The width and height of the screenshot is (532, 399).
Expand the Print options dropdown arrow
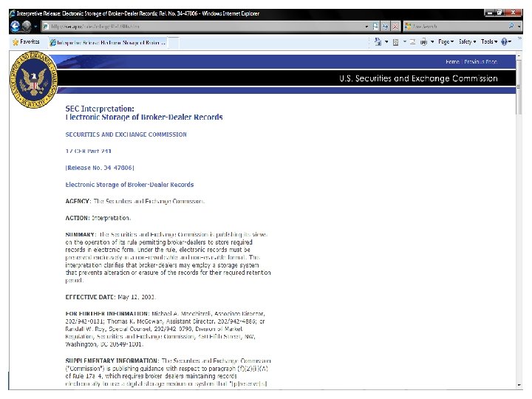(432, 41)
